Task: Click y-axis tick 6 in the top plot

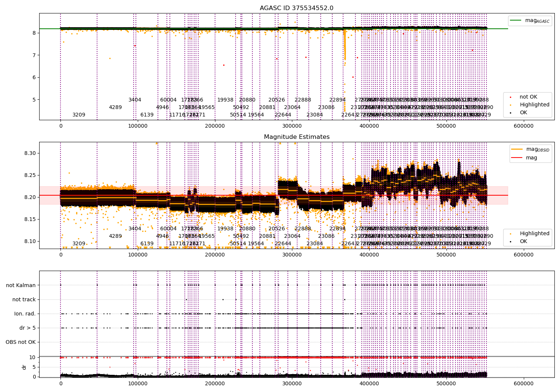Action: (34, 78)
